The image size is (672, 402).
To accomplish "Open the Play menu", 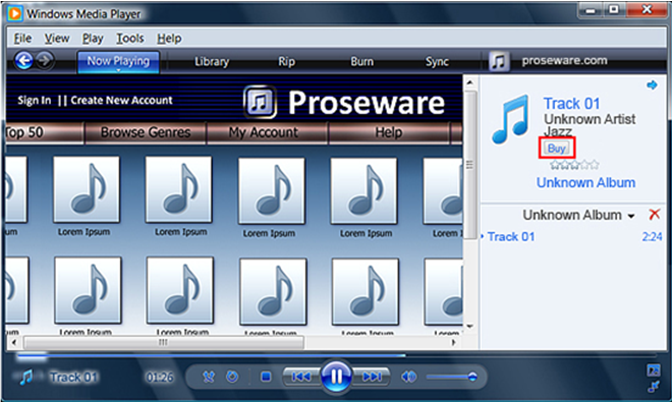I will coord(93,39).
